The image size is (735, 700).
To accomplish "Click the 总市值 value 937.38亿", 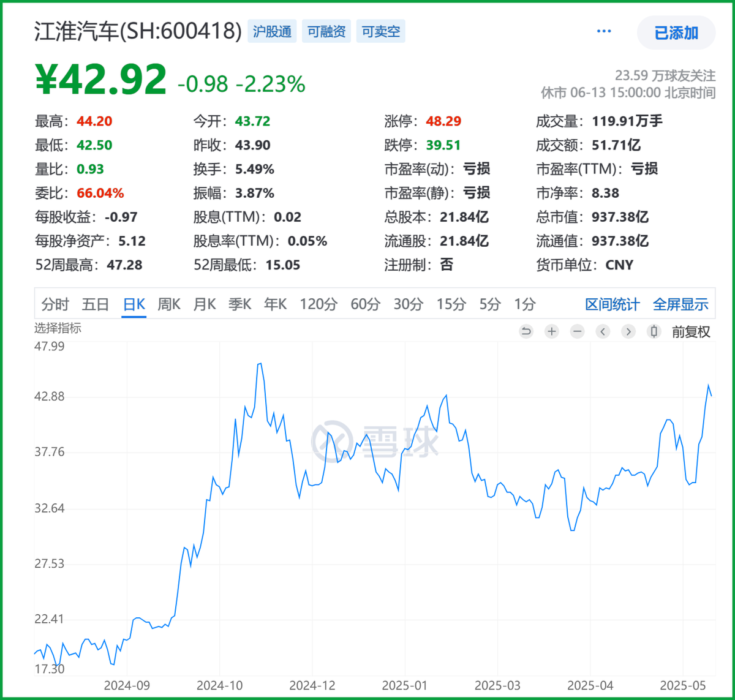I will click(620, 217).
